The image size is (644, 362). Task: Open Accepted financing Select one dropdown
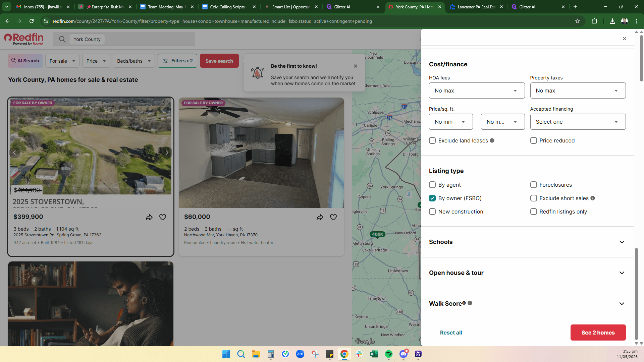578,122
